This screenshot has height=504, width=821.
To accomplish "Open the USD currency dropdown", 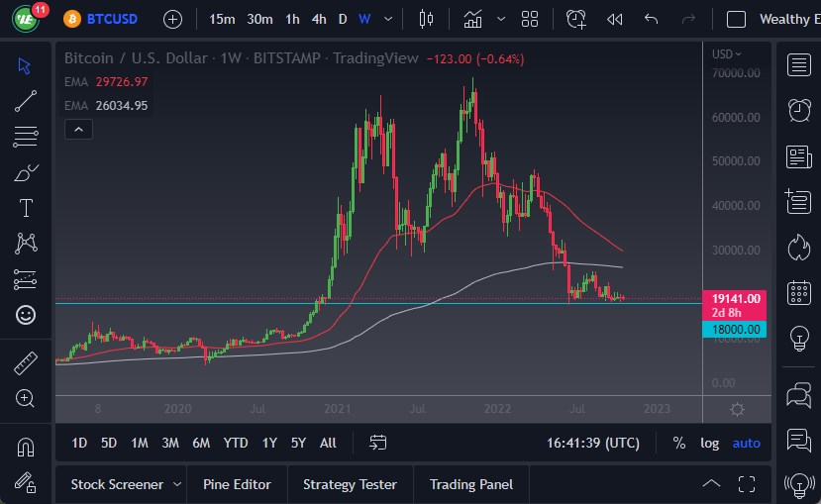I will tap(728, 53).
